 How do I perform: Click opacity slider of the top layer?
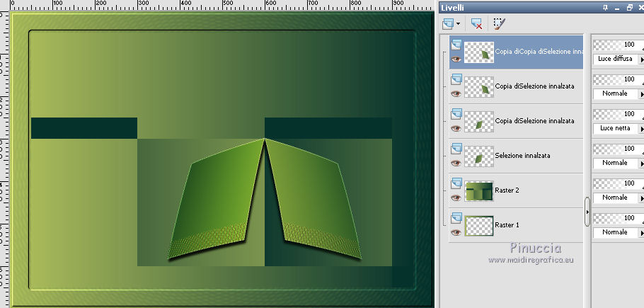(x=618, y=45)
